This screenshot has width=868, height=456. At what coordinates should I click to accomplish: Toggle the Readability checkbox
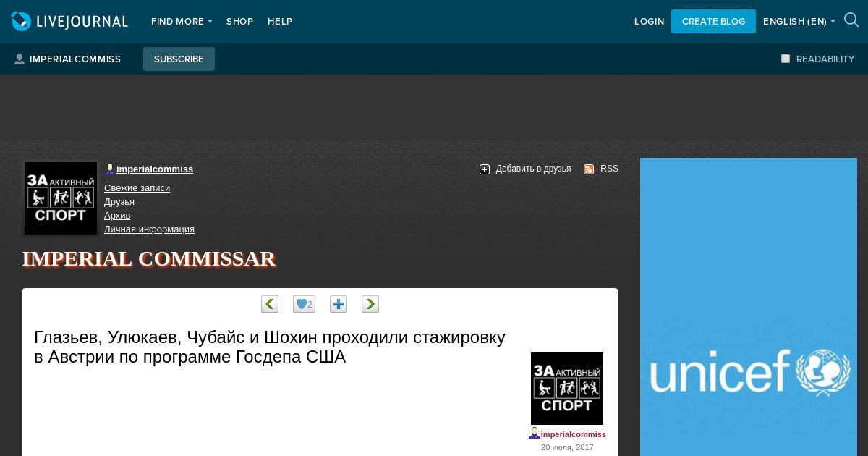click(x=786, y=59)
